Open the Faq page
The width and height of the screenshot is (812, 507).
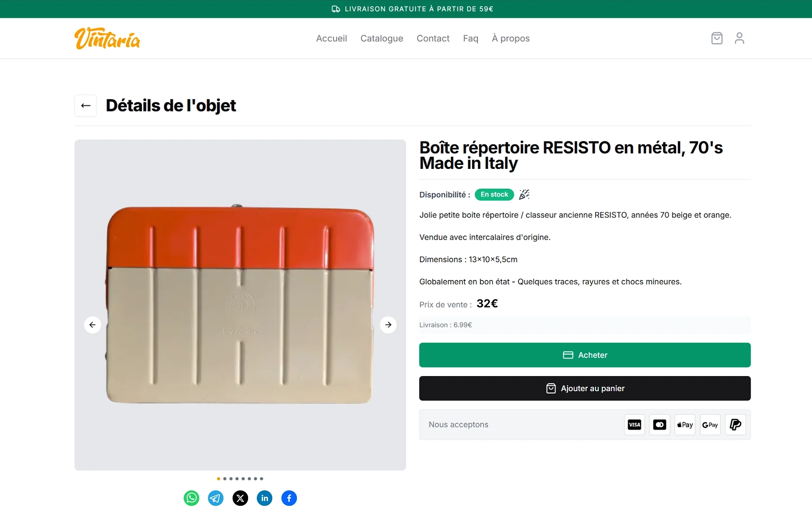pyautogui.click(x=471, y=38)
